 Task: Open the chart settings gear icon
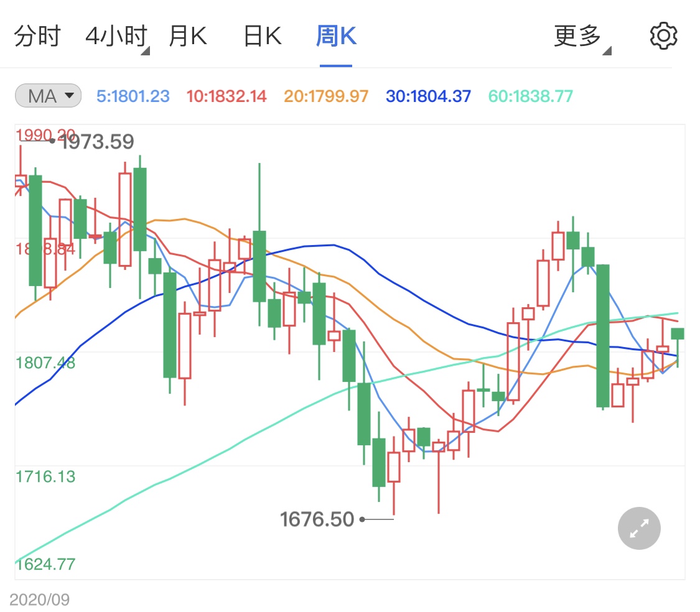(663, 35)
